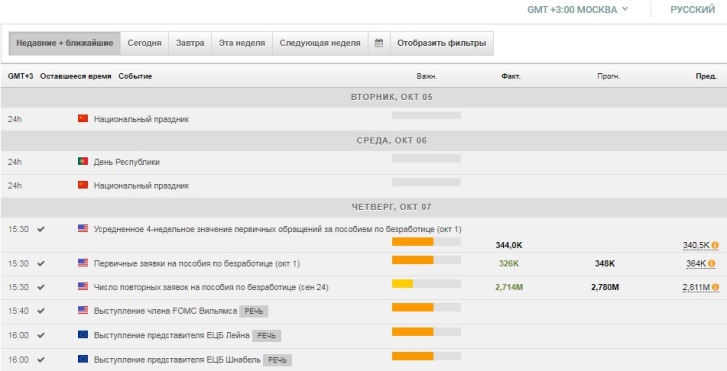
Task: Click the Факт. column header
Action: tap(511, 76)
